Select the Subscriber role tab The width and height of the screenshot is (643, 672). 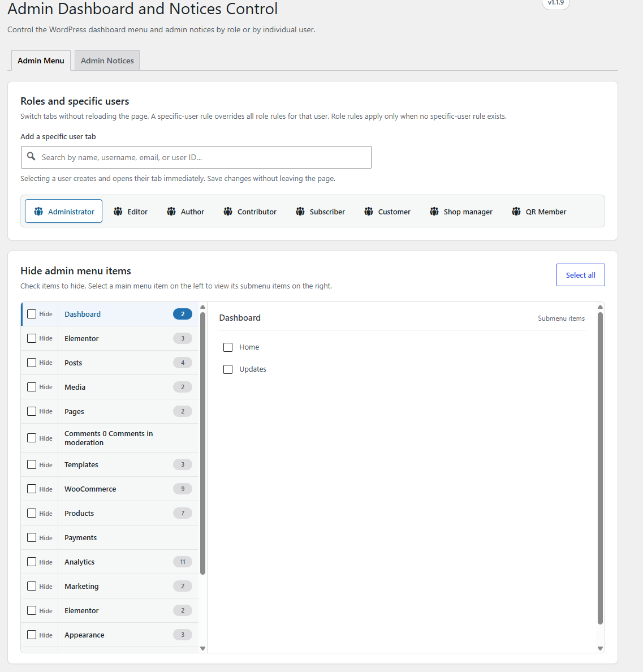(320, 212)
